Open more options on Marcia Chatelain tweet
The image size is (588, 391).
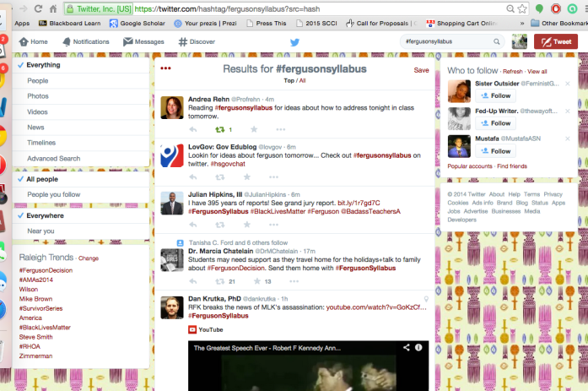(294, 281)
